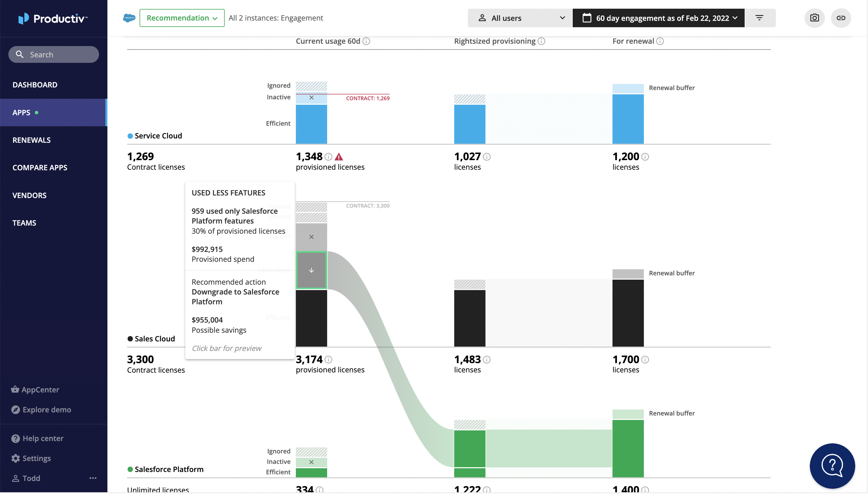
Task: Open the Recommendation dropdown
Action: tap(182, 18)
